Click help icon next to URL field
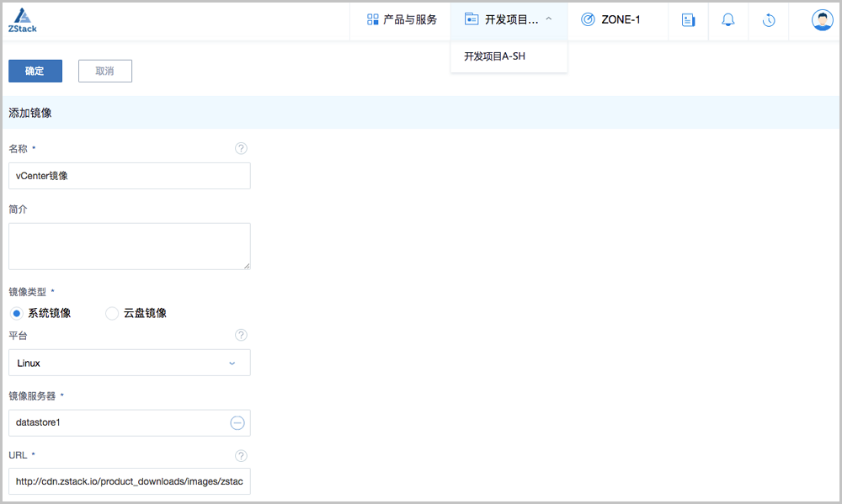 (241, 456)
